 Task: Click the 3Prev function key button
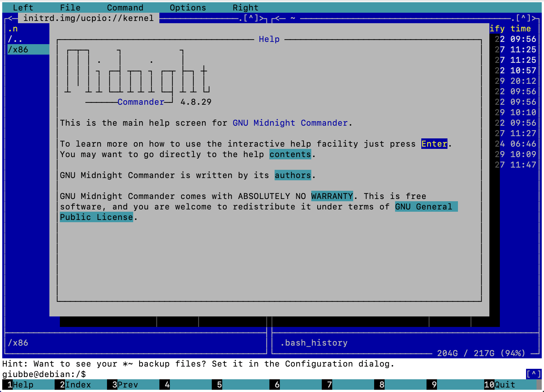(x=128, y=385)
